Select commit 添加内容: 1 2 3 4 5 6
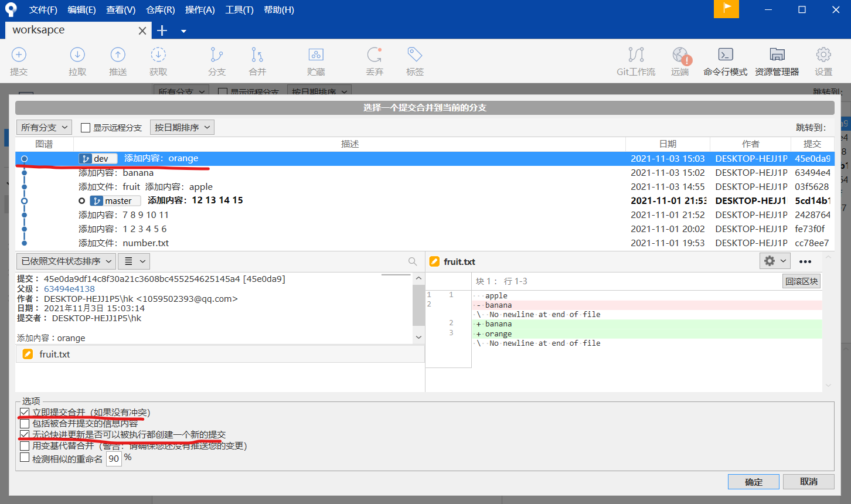The width and height of the screenshot is (851, 504). click(425, 229)
